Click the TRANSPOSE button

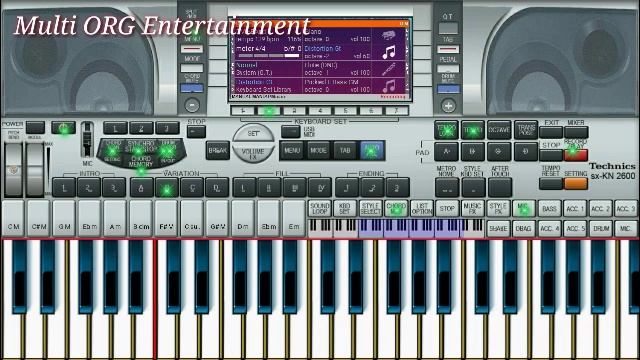[526, 130]
